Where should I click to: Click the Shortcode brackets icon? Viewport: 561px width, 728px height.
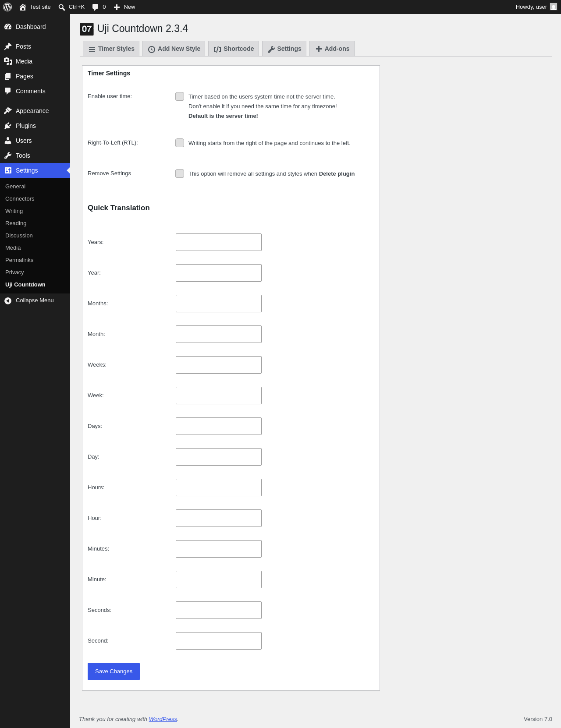[x=217, y=49]
